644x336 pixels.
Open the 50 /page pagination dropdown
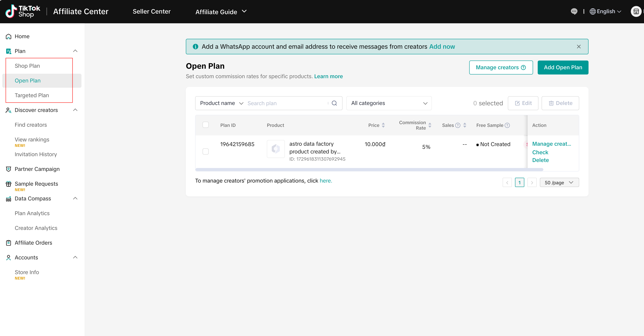(559, 183)
